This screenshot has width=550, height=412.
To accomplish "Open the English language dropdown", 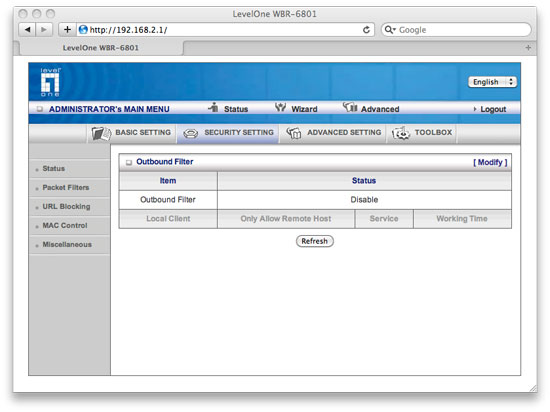I will click(492, 82).
